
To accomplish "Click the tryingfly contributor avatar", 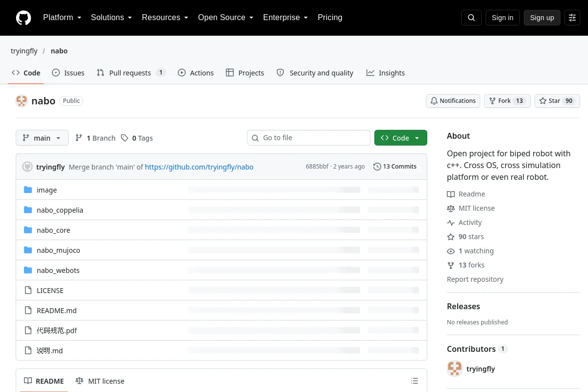I will point(455,368).
